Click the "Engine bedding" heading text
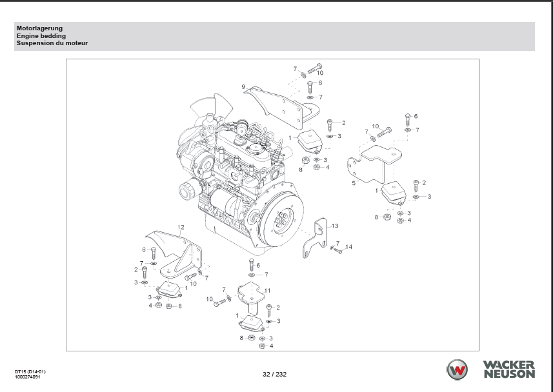This screenshot has height=392, width=553. tap(41, 36)
